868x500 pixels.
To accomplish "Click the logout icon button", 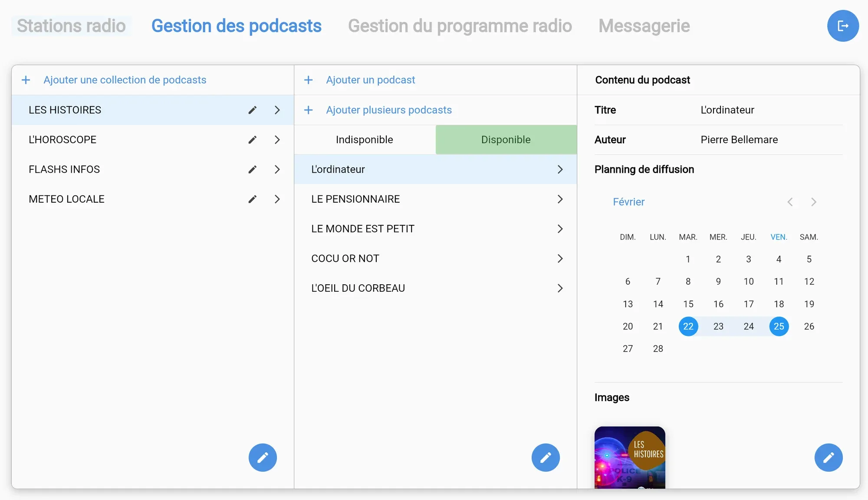I will pyautogui.click(x=843, y=26).
